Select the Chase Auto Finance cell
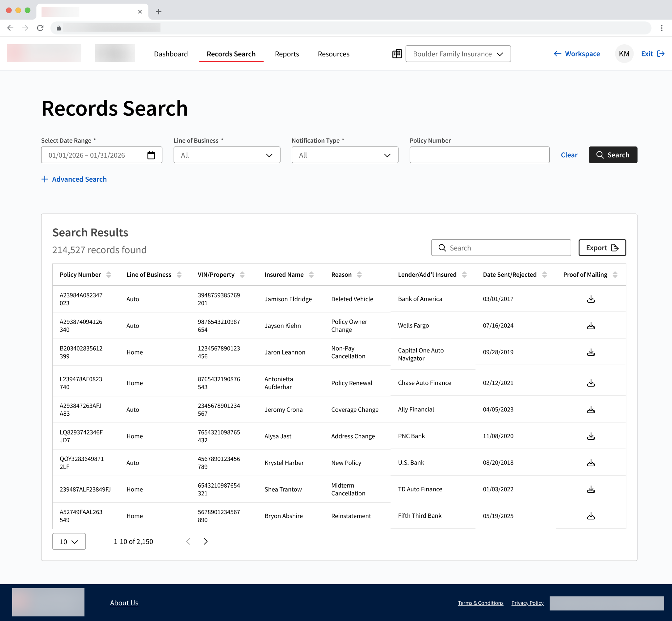The width and height of the screenshot is (672, 621). [x=425, y=383]
